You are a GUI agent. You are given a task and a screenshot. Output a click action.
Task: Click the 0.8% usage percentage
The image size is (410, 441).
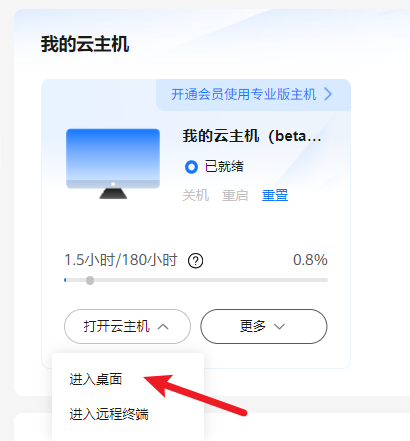click(310, 260)
